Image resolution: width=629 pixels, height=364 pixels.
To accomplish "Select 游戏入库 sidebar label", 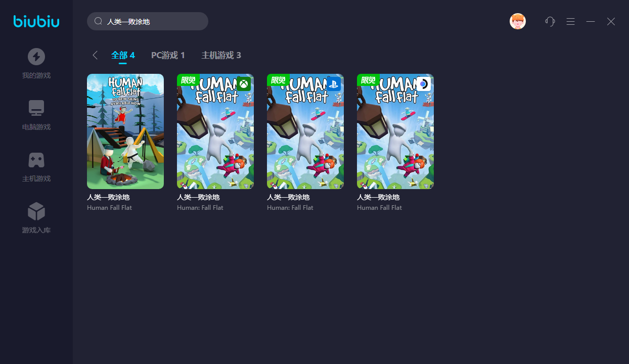I will tap(36, 231).
